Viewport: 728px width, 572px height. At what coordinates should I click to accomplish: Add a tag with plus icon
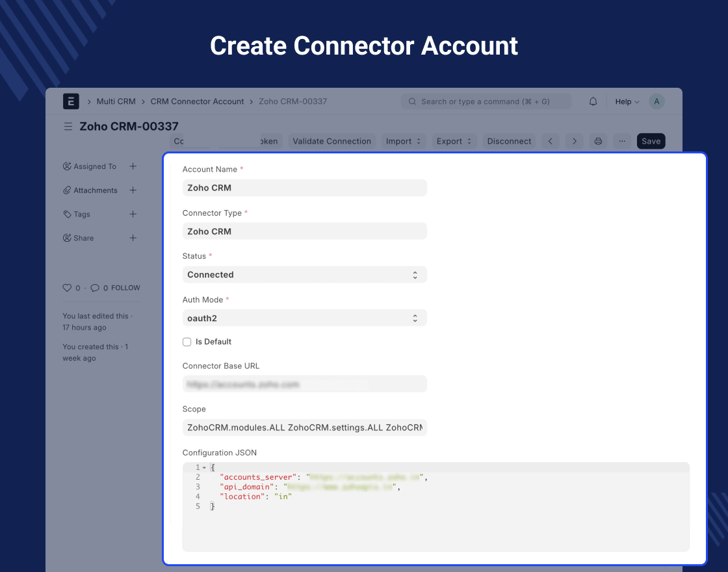(133, 214)
